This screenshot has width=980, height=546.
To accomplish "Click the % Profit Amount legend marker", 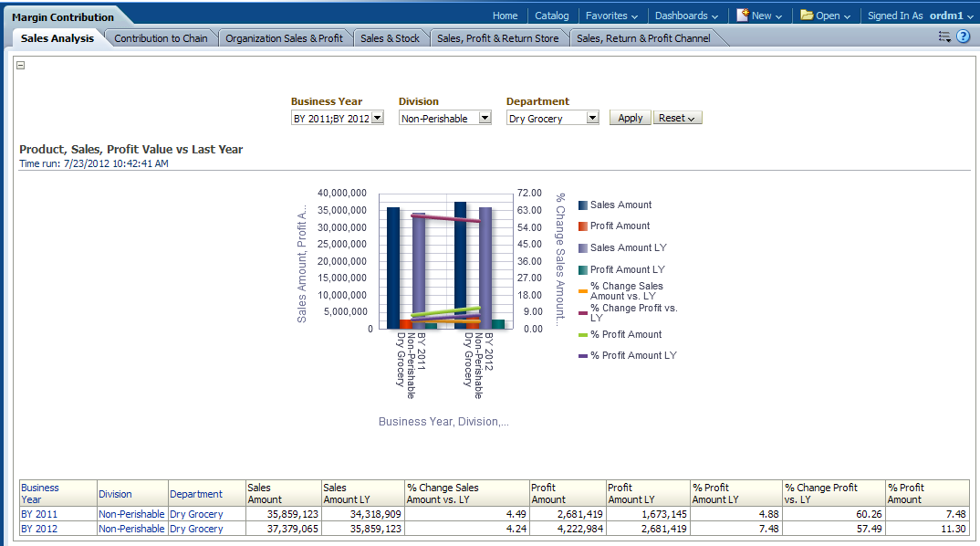I will [583, 335].
